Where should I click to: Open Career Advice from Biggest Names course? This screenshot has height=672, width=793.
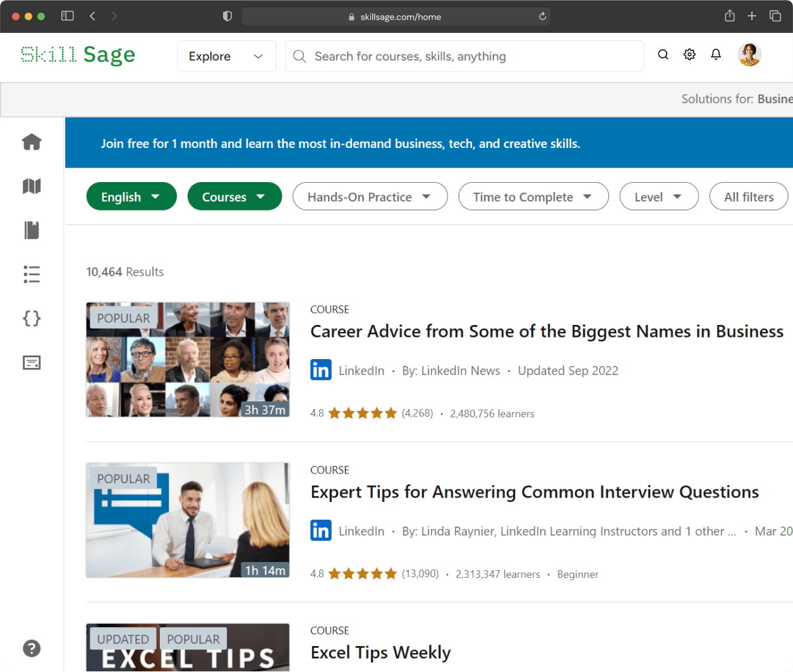point(547,332)
